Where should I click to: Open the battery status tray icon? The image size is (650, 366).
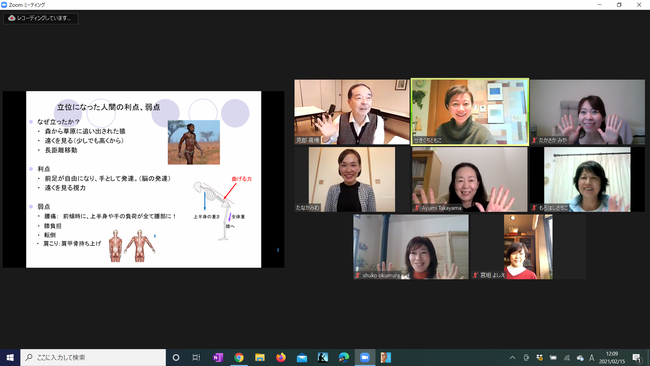[x=553, y=358]
